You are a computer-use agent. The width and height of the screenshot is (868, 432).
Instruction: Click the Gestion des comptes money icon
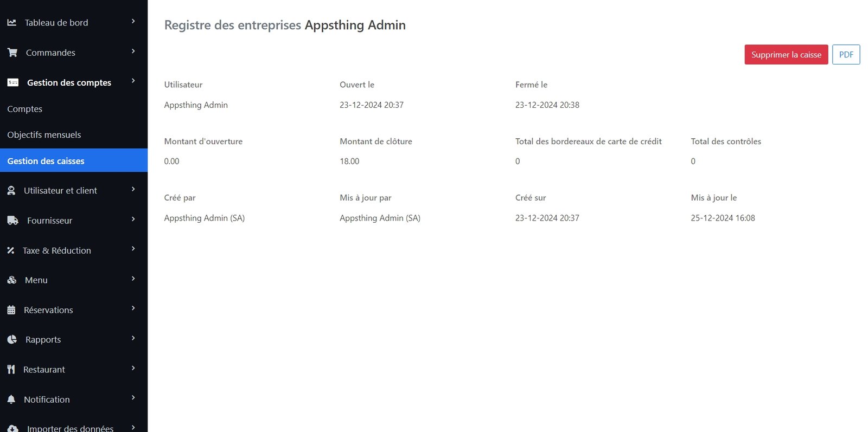13,82
